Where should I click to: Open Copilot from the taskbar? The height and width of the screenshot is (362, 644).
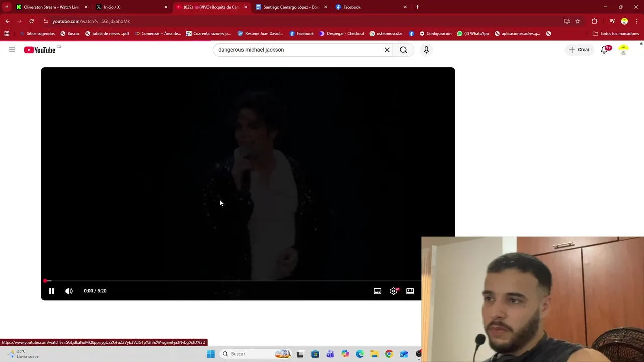click(345, 354)
